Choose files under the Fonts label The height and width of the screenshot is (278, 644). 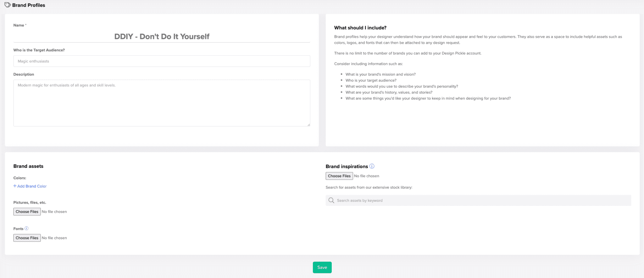tap(27, 238)
